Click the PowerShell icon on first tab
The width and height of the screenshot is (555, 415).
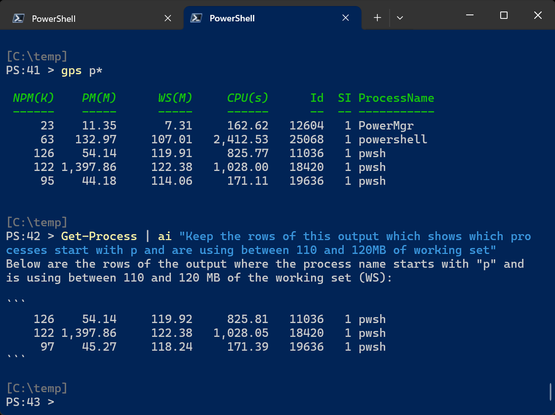click(18, 18)
